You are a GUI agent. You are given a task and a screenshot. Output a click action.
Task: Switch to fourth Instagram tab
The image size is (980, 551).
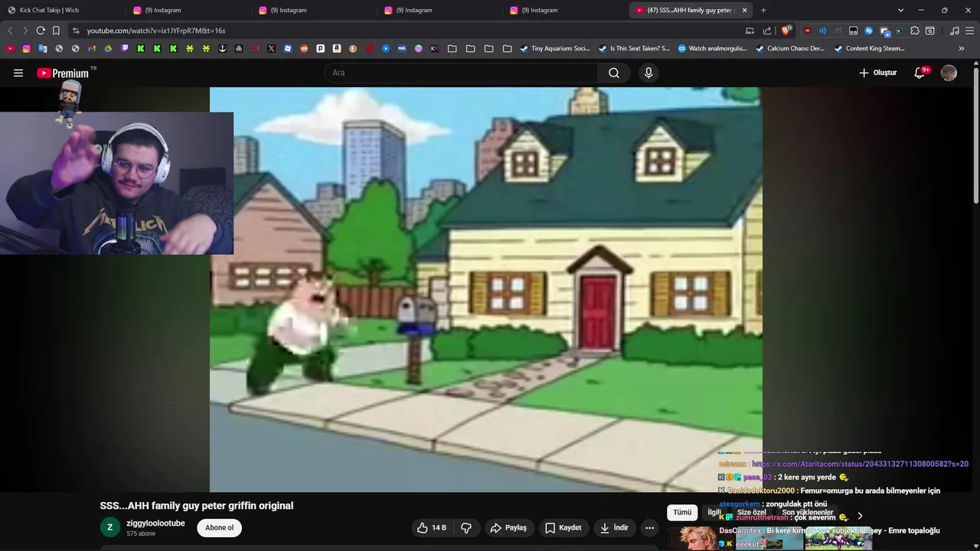[x=566, y=10]
